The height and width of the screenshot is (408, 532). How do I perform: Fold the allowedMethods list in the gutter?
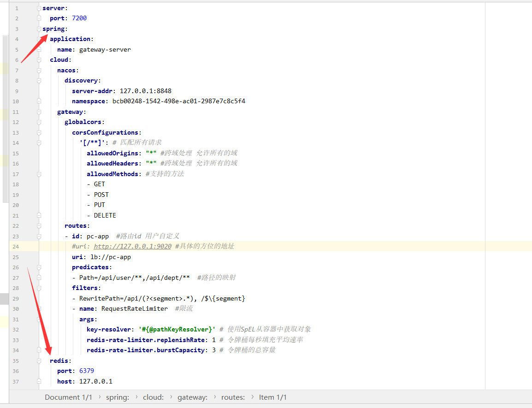coord(39,174)
